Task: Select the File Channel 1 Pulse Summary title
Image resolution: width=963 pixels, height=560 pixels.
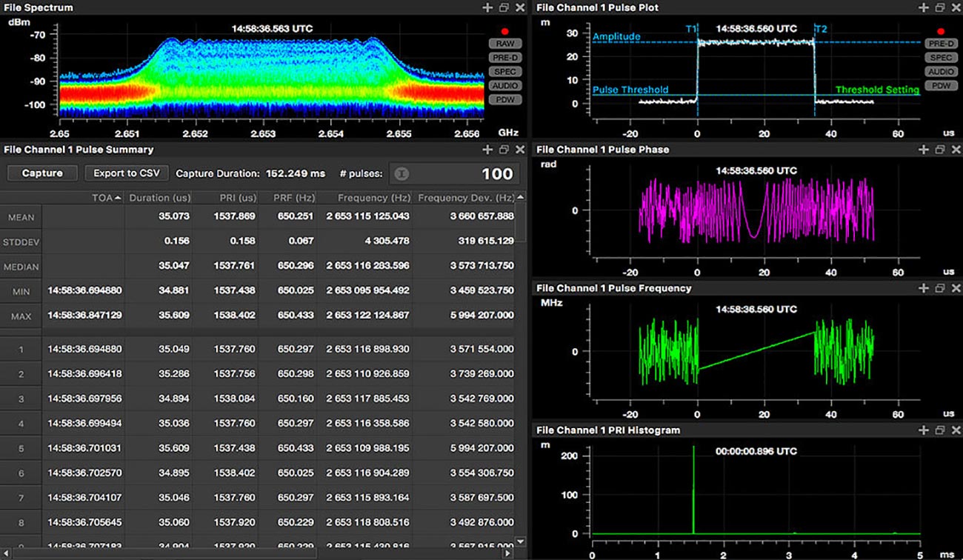Action: point(79,150)
